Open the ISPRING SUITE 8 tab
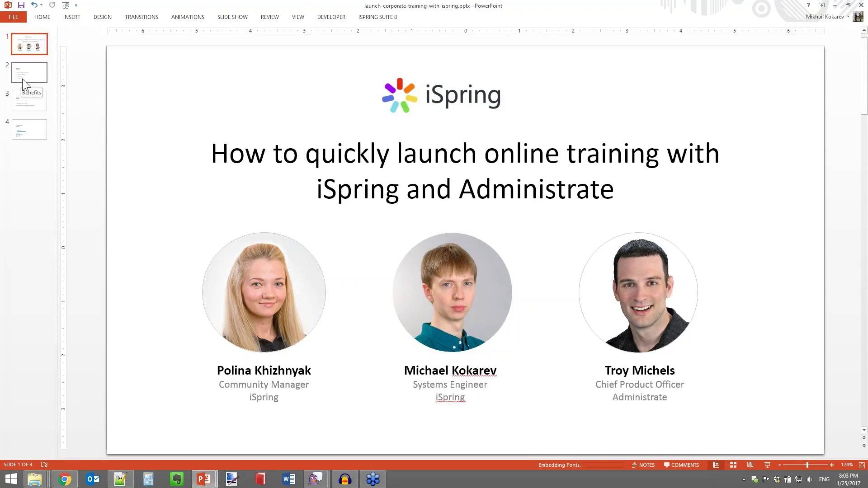The height and width of the screenshot is (488, 868). (377, 17)
